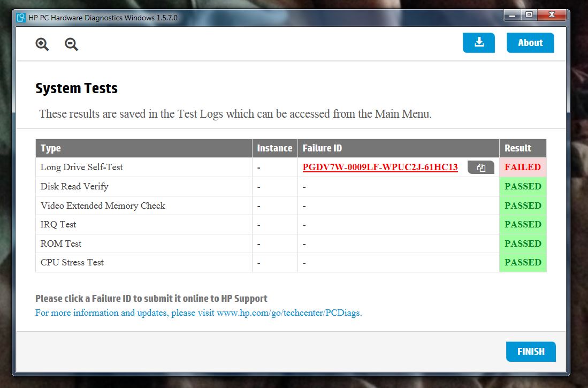
Task: Click the Test Logs saved results message
Action: pos(235,113)
